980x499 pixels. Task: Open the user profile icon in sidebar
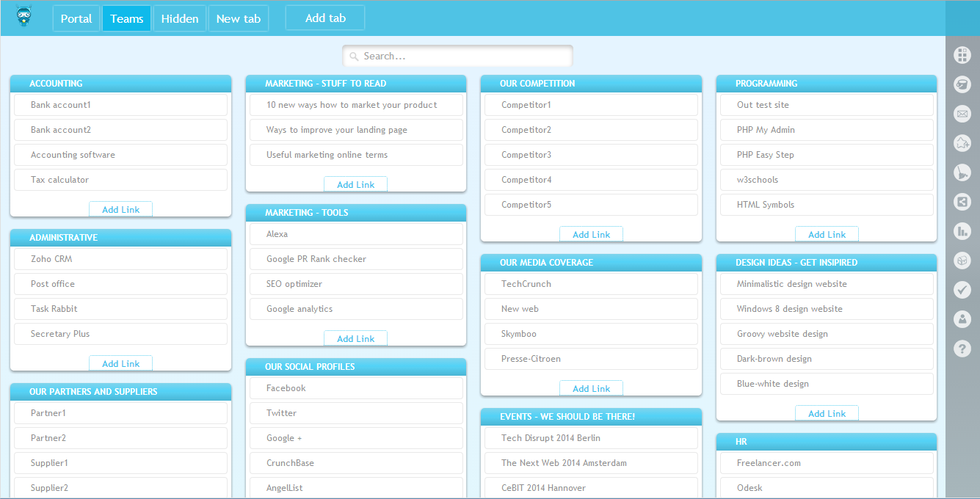click(962, 319)
